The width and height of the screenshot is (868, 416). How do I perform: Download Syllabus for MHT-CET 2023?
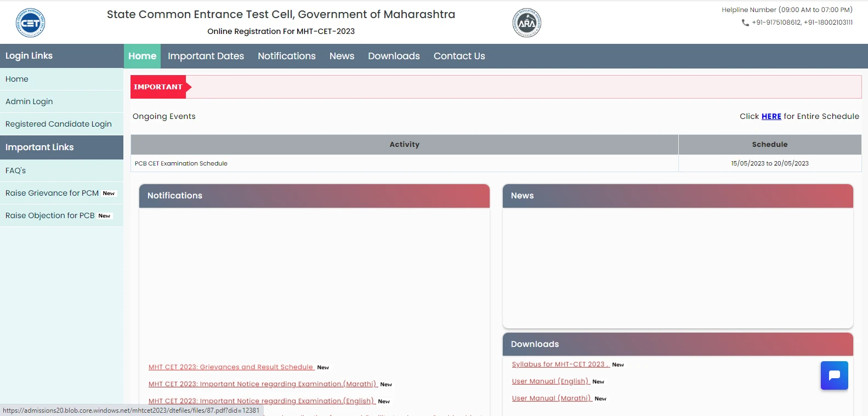click(x=559, y=364)
